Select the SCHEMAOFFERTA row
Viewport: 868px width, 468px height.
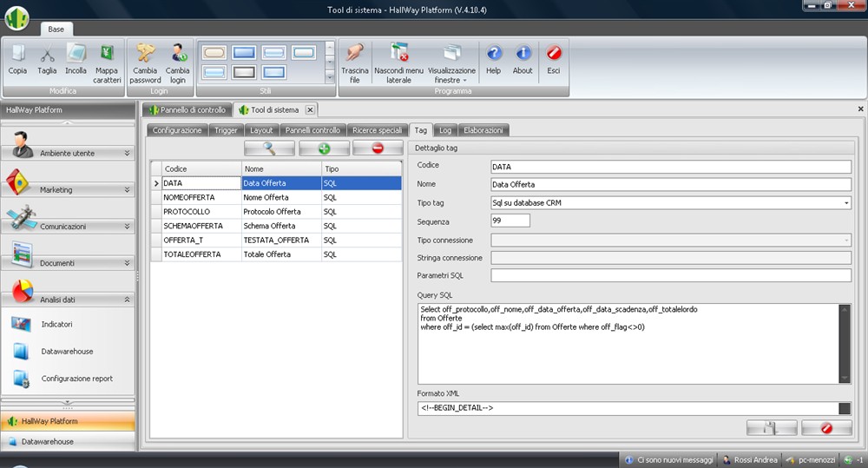pos(276,226)
